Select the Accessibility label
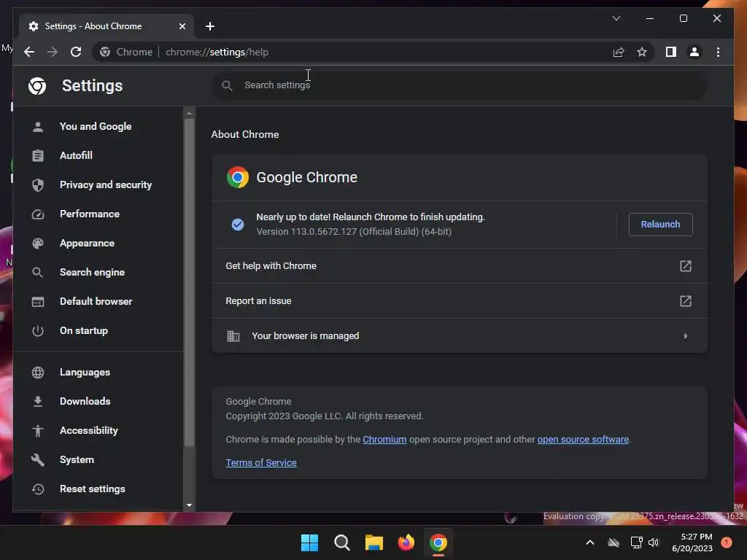Screen dimensions: 747x560 point(88,430)
